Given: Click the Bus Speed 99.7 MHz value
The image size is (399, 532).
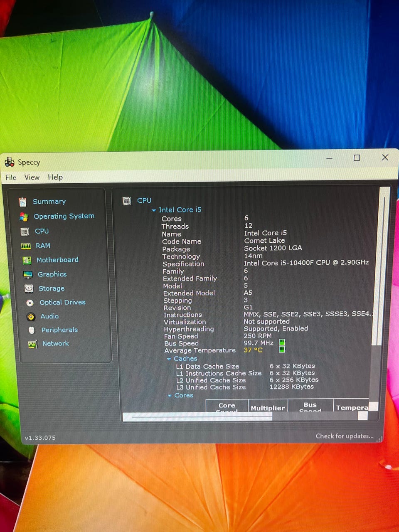Looking at the screenshot, I should pos(259,343).
